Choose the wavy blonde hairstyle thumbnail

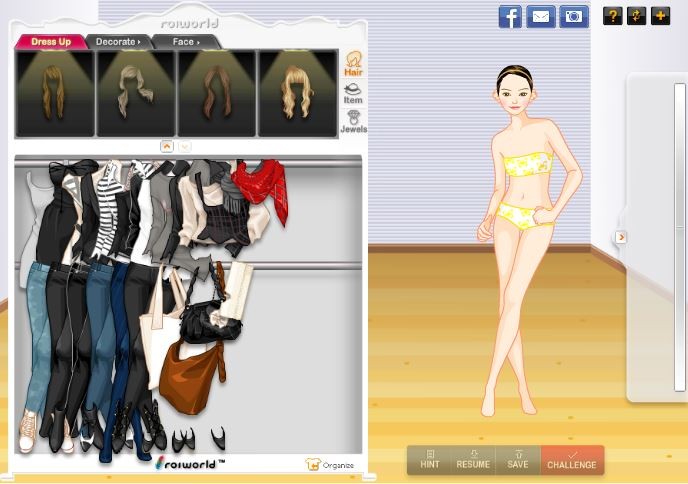pos(297,93)
